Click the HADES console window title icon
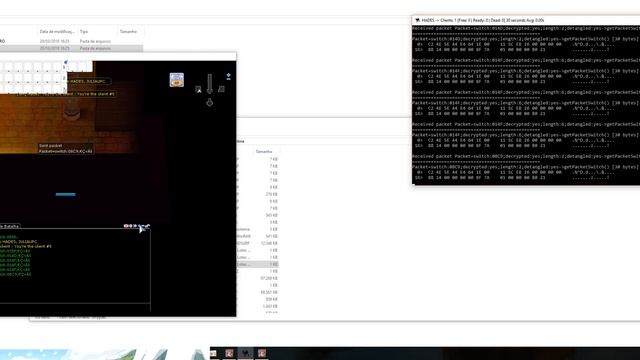This screenshot has height=360, width=640. 417,20
